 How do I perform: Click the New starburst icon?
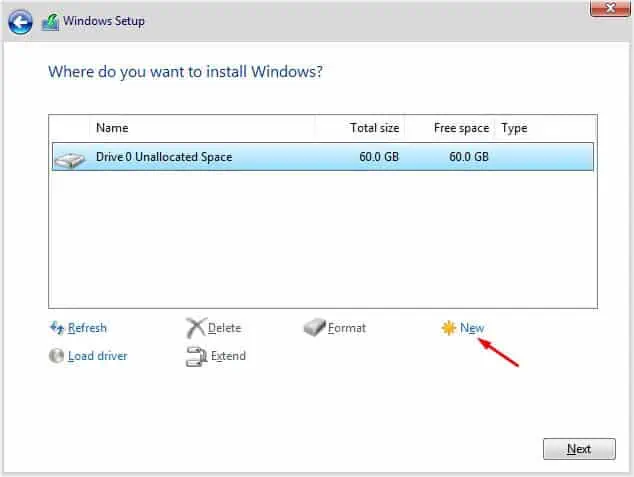pyautogui.click(x=449, y=328)
